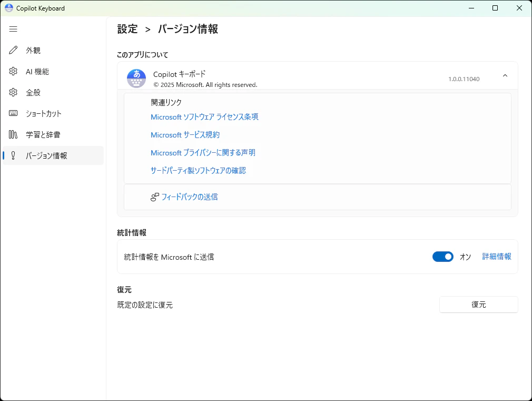
Task: Click the このアプリについて heading
Action: pyautogui.click(x=143, y=55)
